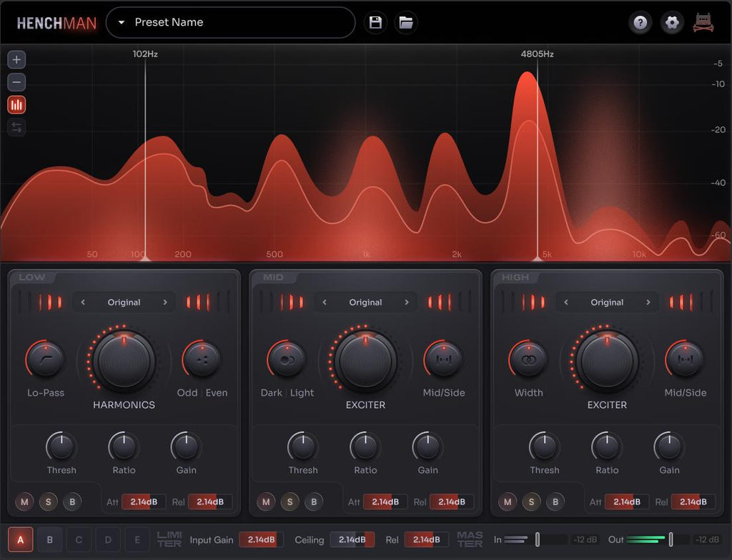The height and width of the screenshot is (560, 732).
Task: Click the HIGH band EXCITER knob
Action: click(607, 361)
